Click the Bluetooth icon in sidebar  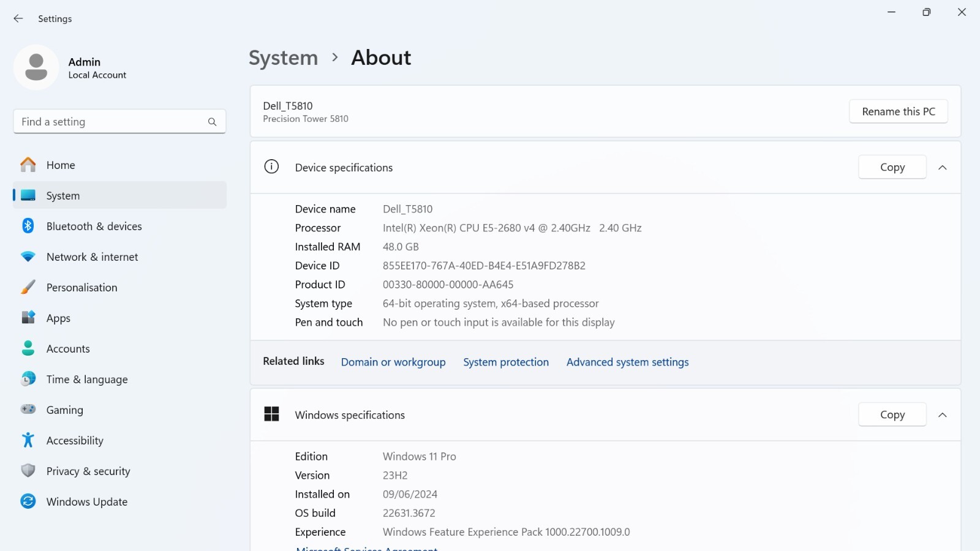point(28,226)
